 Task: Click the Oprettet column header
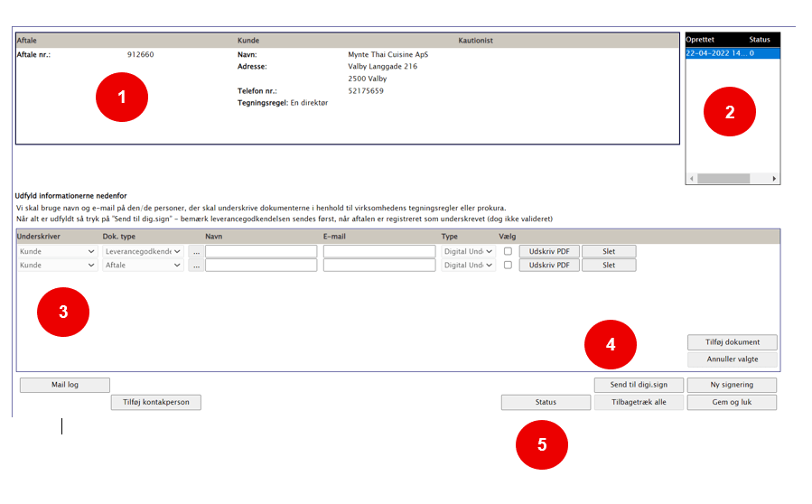703,40
